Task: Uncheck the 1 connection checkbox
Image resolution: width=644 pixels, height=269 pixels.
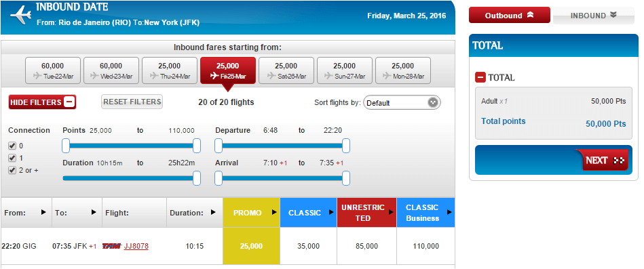Action: click(x=12, y=158)
